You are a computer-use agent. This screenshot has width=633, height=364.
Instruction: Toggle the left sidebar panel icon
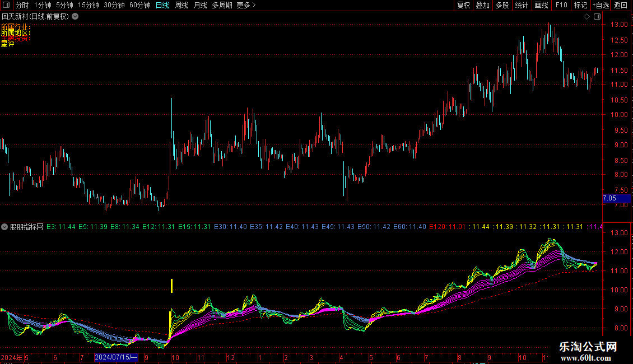click(6, 6)
